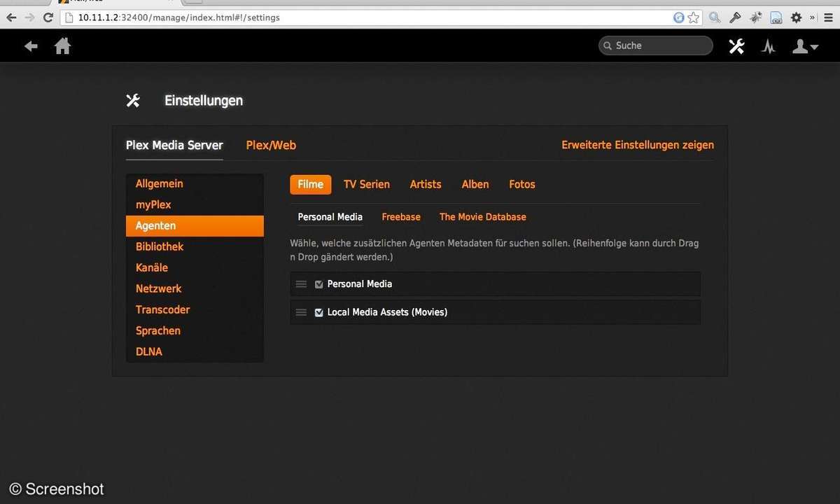
Task: Open DLNA settings section
Action: click(195, 352)
